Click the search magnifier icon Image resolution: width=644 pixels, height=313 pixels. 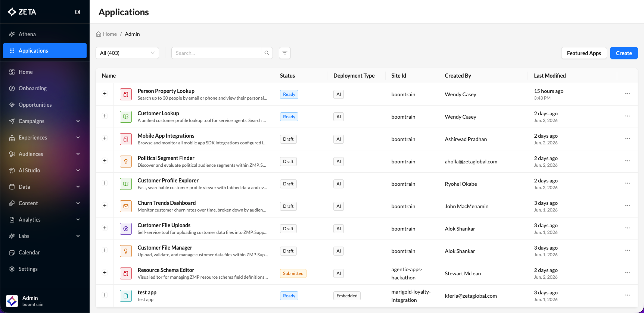coord(267,53)
